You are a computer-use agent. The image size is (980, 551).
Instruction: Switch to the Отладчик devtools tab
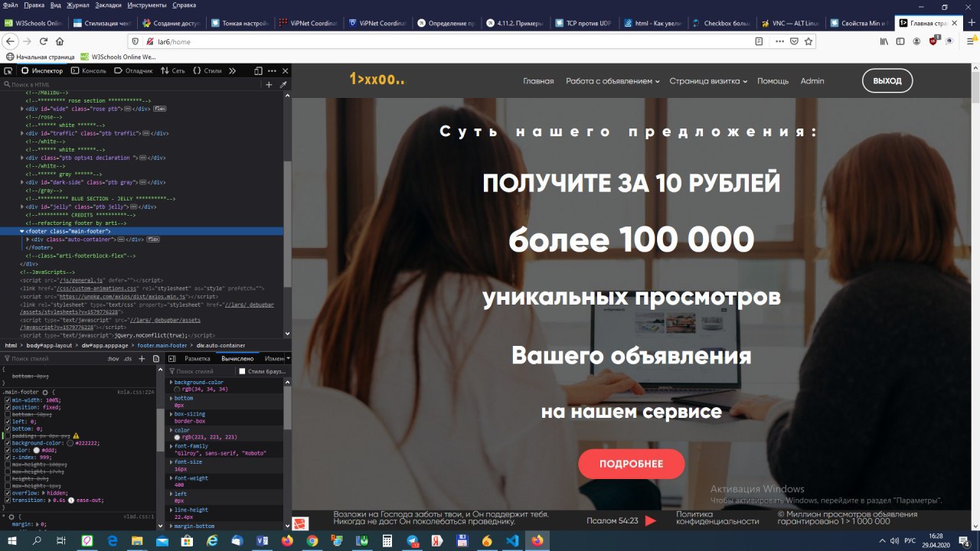(134, 70)
